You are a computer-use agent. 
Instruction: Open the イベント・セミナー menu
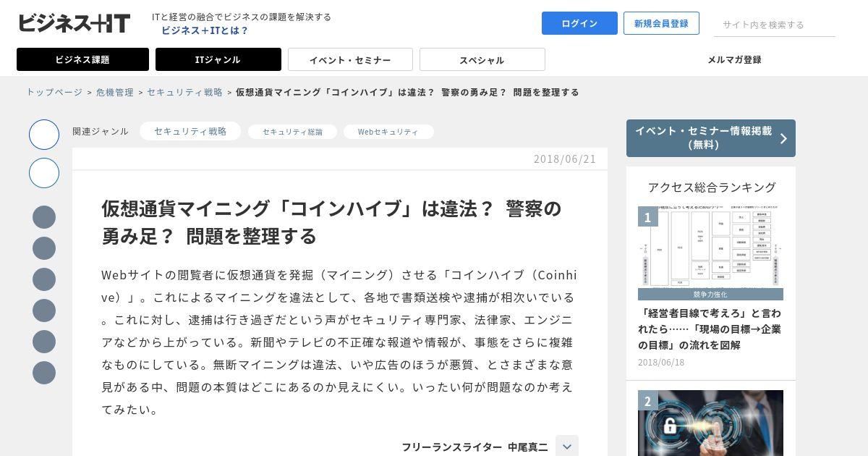[350, 59]
